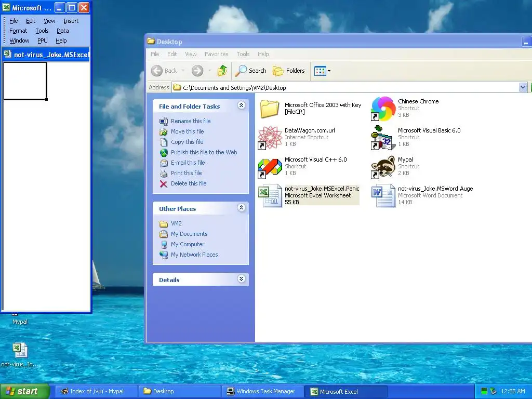Open Excel's Window menu

pos(19,41)
